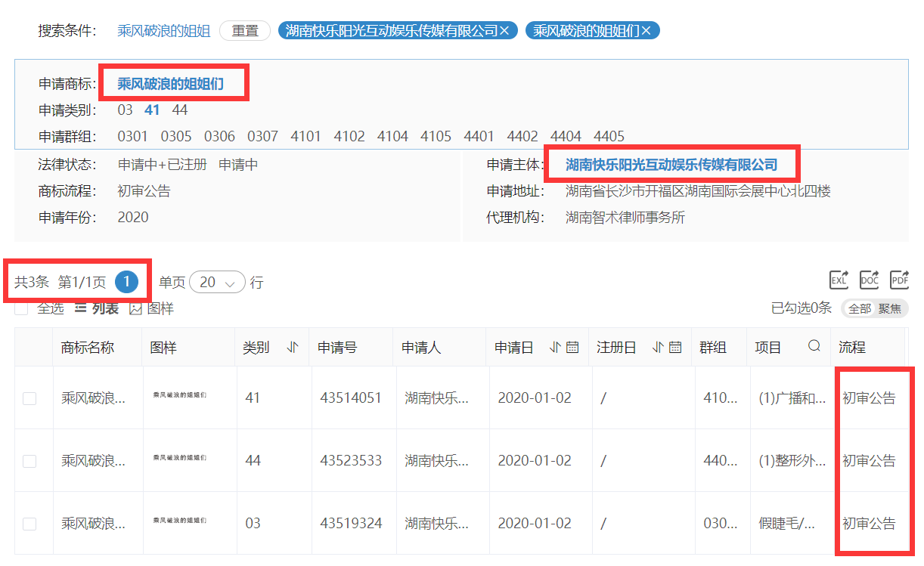Export results as EXL file

[839, 280]
